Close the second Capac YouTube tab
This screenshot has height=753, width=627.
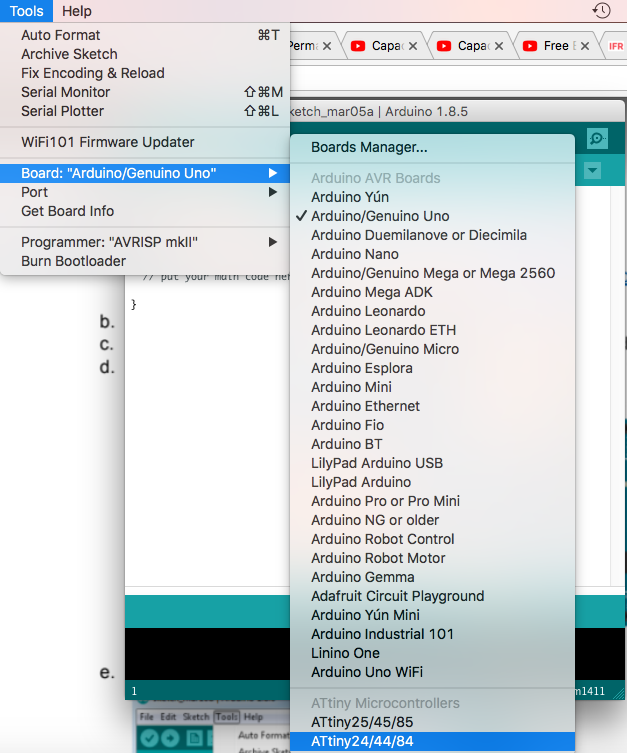(499, 46)
